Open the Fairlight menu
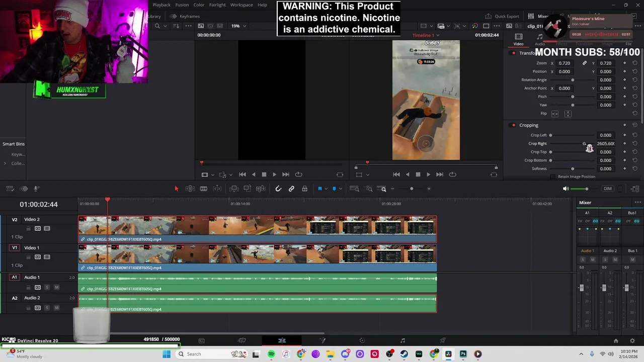The image size is (644, 362). [217, 5]
